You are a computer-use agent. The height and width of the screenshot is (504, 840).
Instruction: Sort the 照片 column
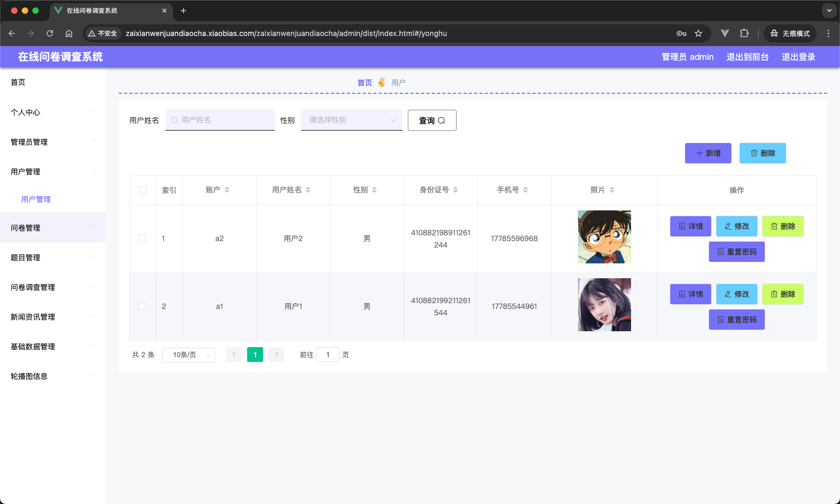coord(612,190)
